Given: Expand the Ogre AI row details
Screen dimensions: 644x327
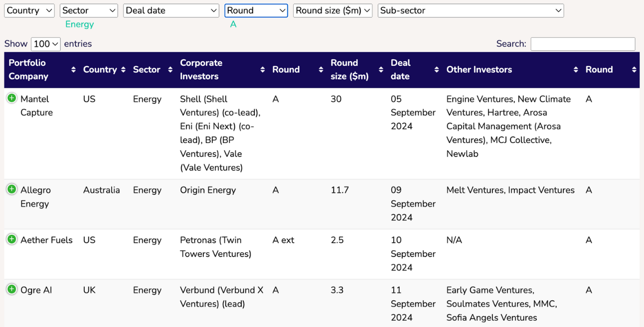Looking at the screenshot, I should (x=11, y=289).
